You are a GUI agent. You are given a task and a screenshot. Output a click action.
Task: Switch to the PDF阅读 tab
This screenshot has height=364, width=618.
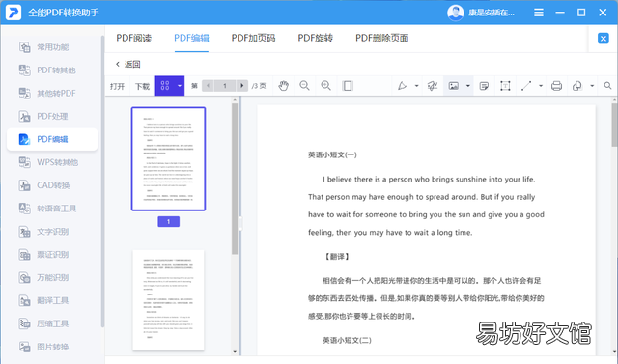click(x=134, y=38)
